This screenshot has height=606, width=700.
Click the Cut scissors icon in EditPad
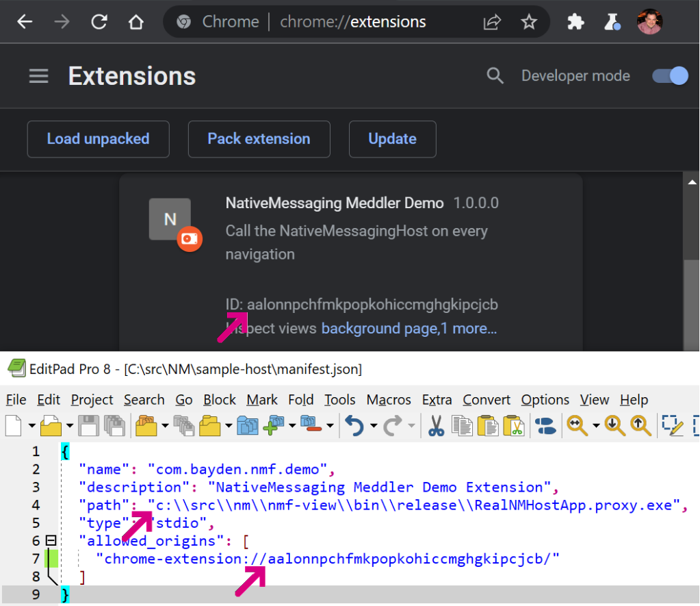tap(436, 426)
